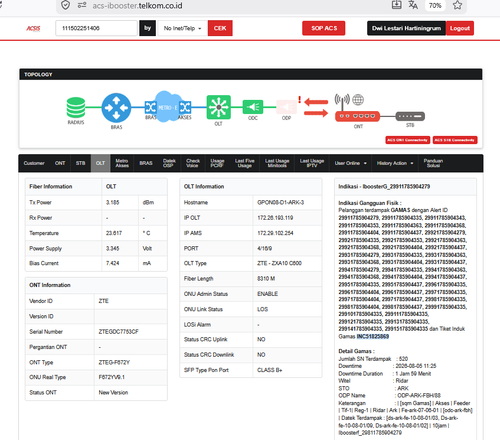500x440 pixels.
Task: Open the Datek OSP tab
Action: pos(169,163)
